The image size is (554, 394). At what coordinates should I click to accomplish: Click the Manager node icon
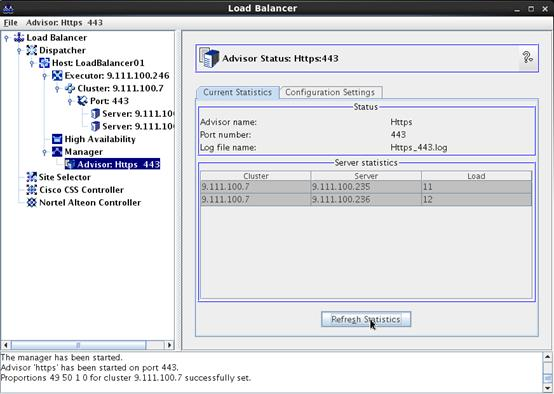tap(57, 152)
